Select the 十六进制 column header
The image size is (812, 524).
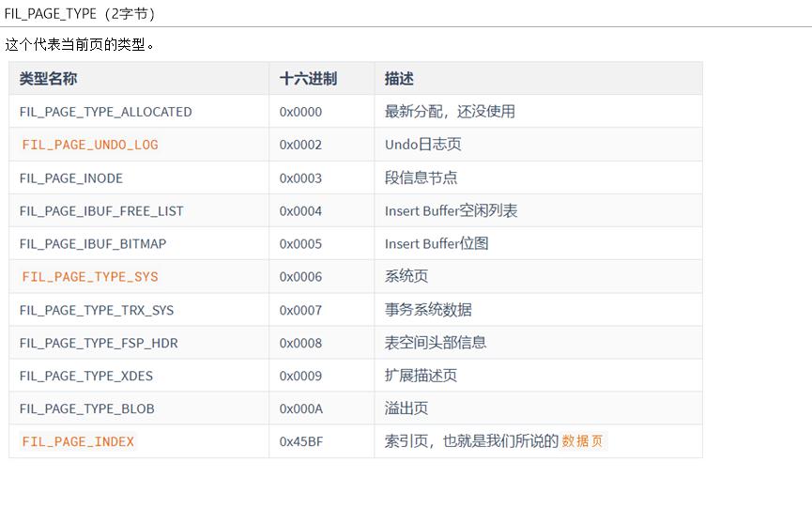point(308,79)
